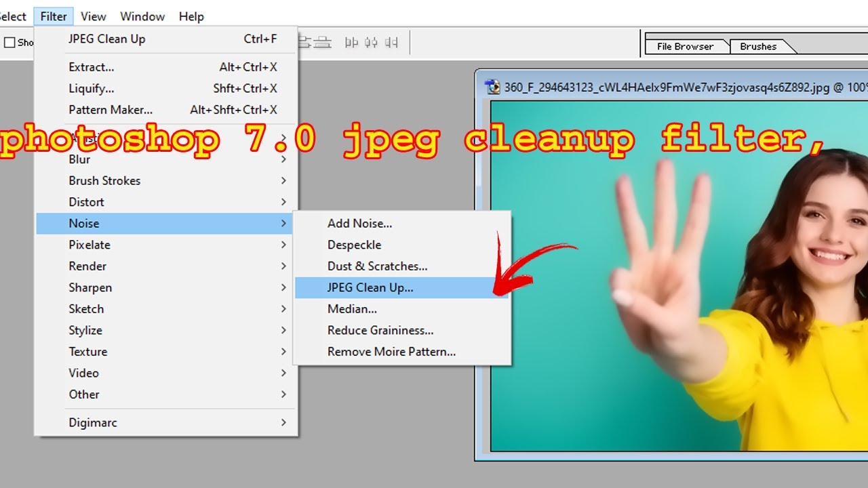Expand the Stylize submenu
This screenshot has width=868, height=488.
[x=166, y=330]
